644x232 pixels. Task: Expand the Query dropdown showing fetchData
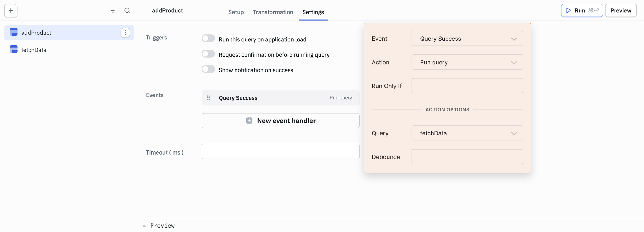pyautogui.click(x=467, y=133)
